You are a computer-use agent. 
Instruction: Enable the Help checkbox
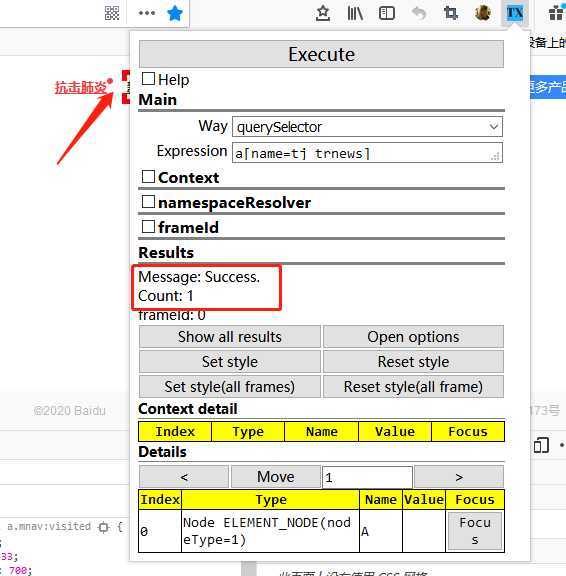tap(148, 79)
